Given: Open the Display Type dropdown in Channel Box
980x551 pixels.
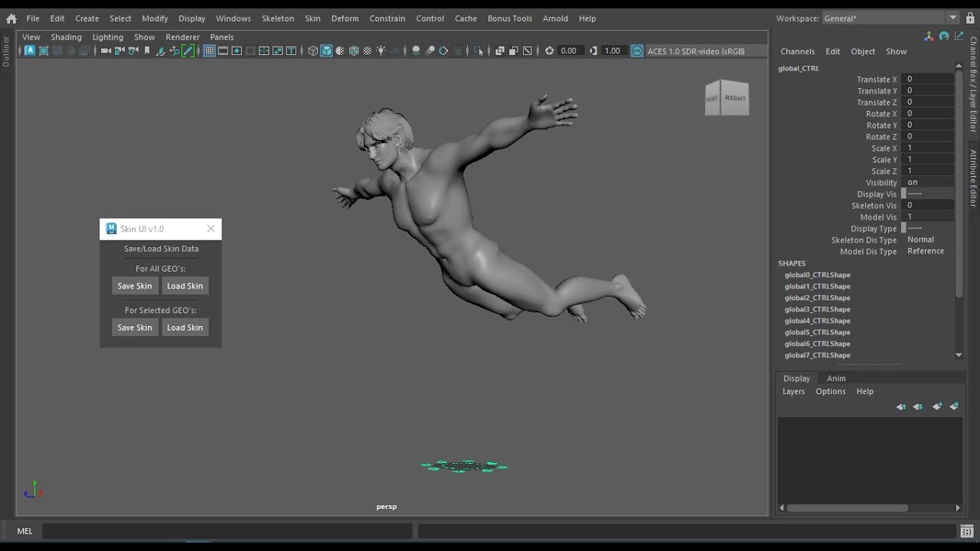Looking at the screenshot, I should 928,228.
